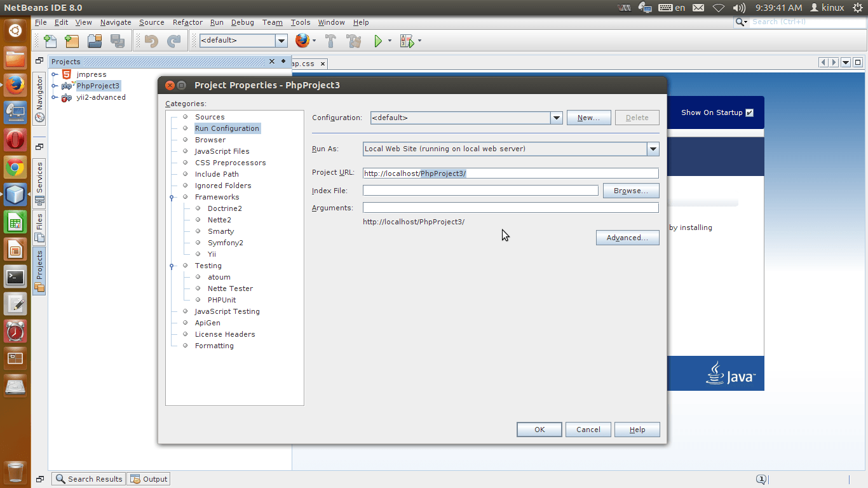Image resolution: width=868 pixels, height=488 pixels.
Task: Click the Build Project hammer icon
Action: click(330, 41)
